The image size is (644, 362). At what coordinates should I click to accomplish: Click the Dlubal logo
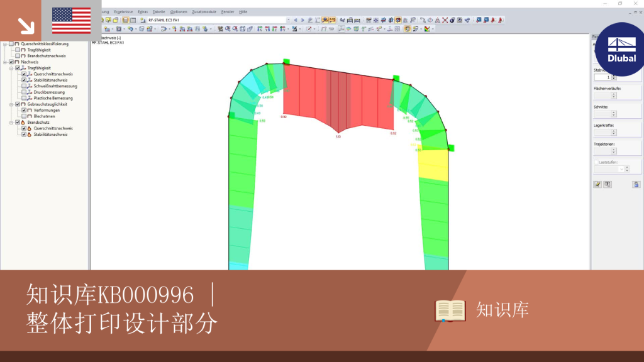tap(621, 49)
